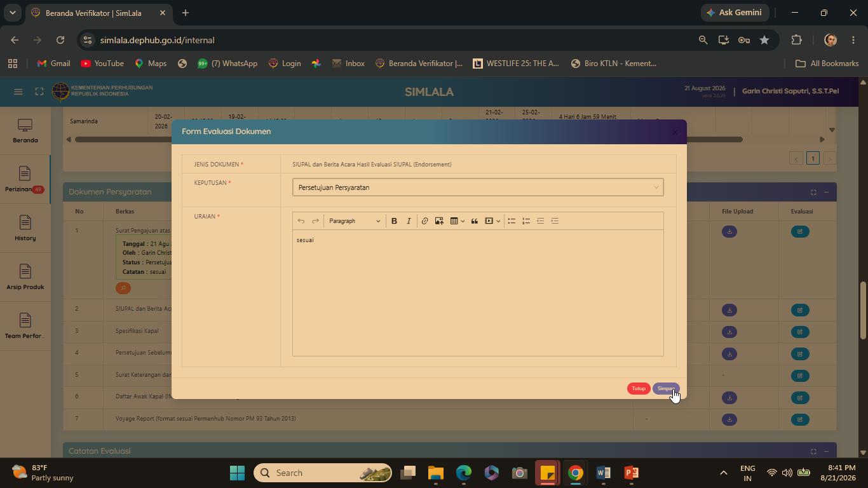Open the Paragraph style dropdown
868x488 pixels.
(355, 221)
